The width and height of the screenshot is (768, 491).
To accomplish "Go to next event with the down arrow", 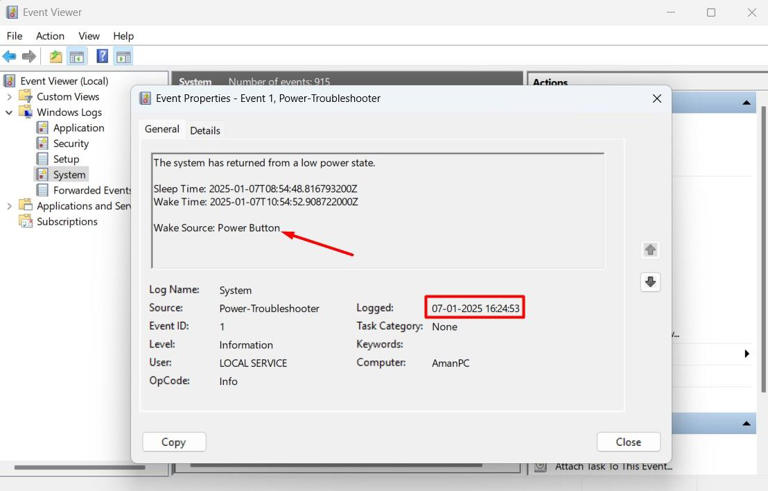I will point(650,282).
